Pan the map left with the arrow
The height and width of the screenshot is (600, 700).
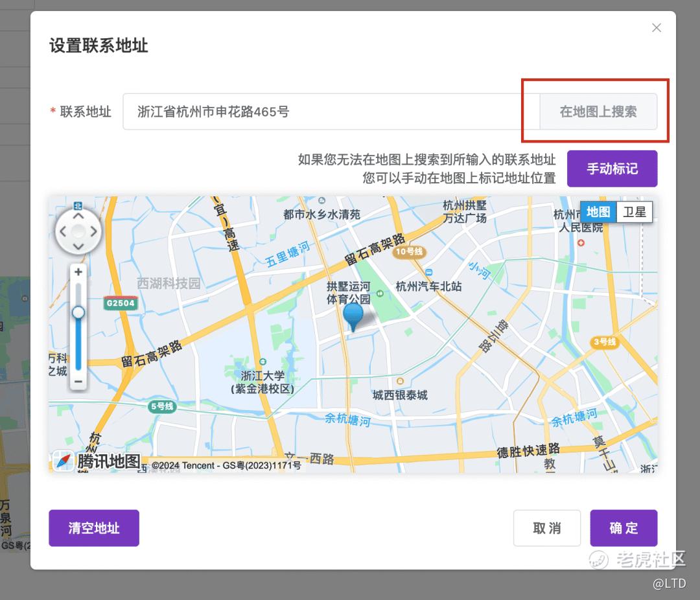coord(63,232)
